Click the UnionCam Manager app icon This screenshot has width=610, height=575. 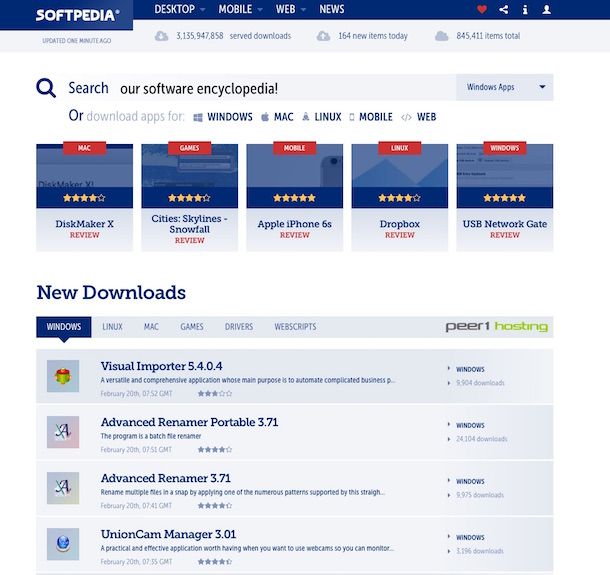63,544
